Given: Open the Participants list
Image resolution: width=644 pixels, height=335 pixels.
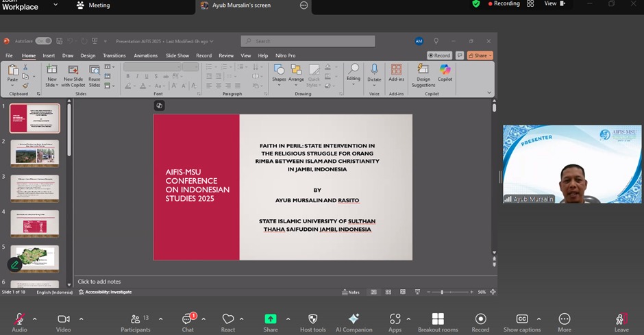Looking at the screenshot, I should (x=135, y=319).
